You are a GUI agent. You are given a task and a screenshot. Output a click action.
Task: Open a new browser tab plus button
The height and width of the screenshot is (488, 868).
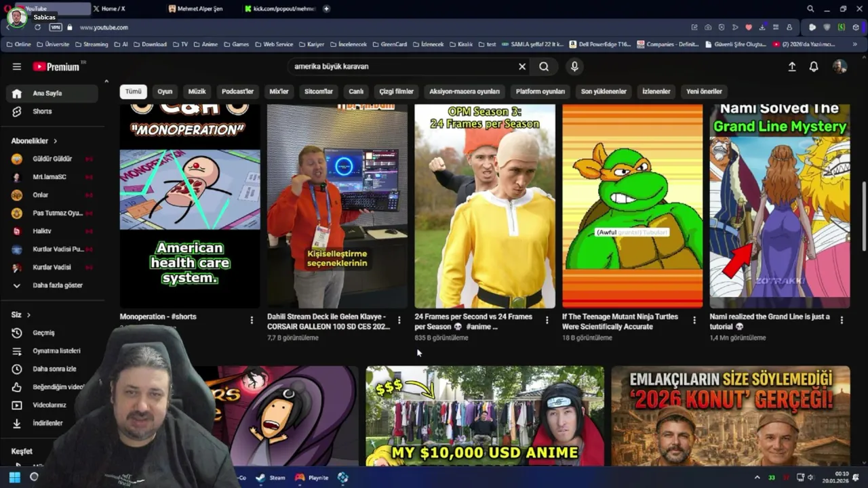326,9
